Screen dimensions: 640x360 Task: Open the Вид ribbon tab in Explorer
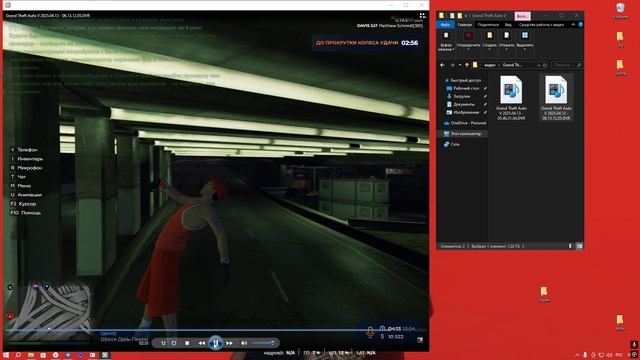pos(508,25)
